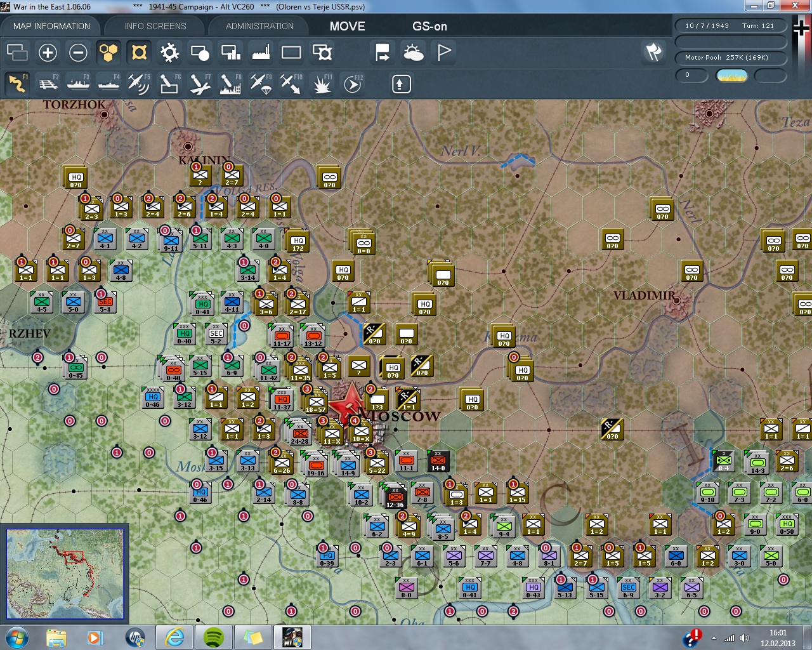Click the German cross flag emblem

(x=802, y=29)
